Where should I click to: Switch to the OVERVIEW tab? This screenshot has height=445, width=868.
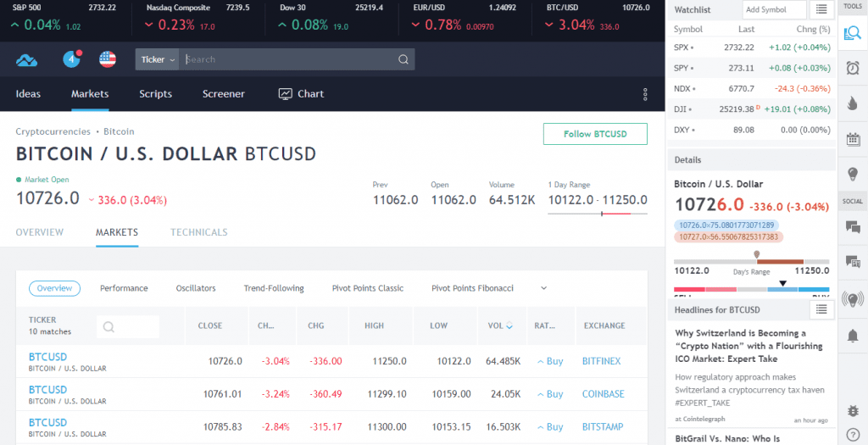tap(39, 232)
